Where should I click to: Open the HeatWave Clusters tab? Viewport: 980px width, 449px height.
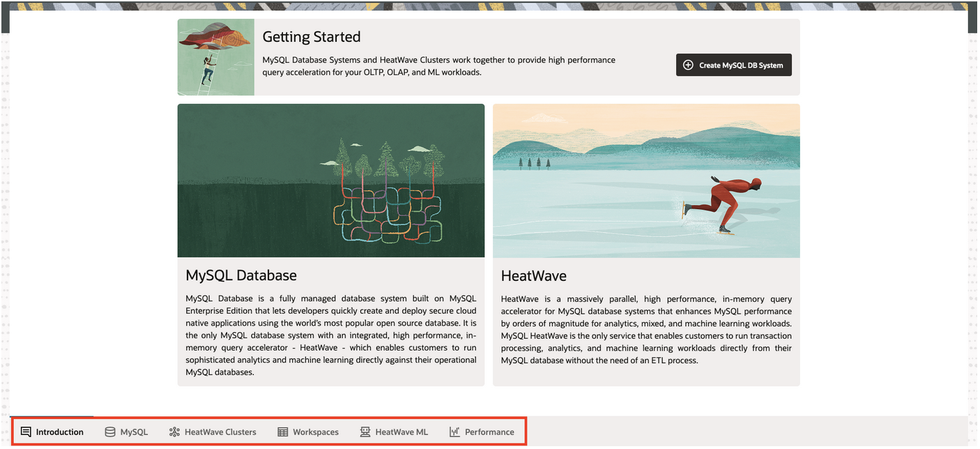tap(213, 432)
